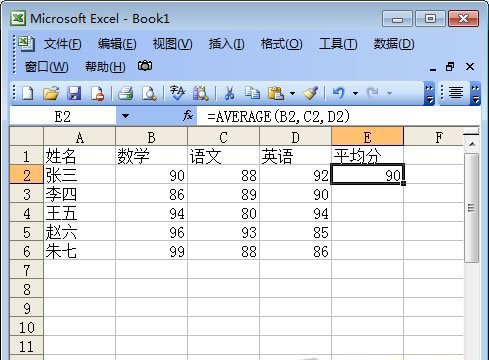Select row 3 header
Screen dimensions: 489x360
pyautogui.click(x=27, y=194)
